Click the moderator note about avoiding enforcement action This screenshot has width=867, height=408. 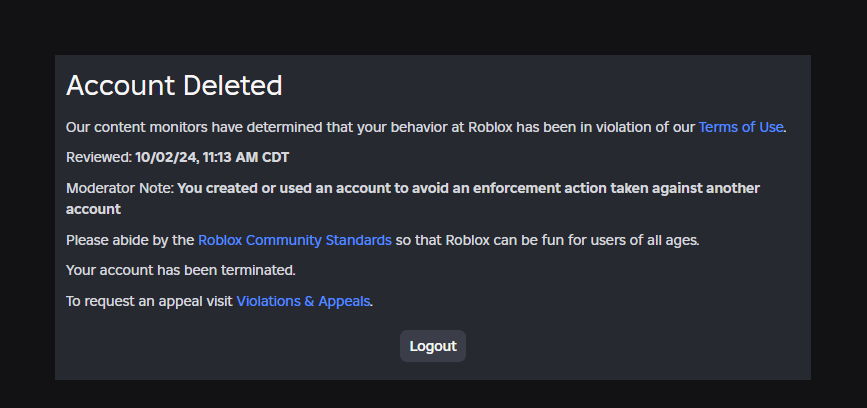click(412, 198)
